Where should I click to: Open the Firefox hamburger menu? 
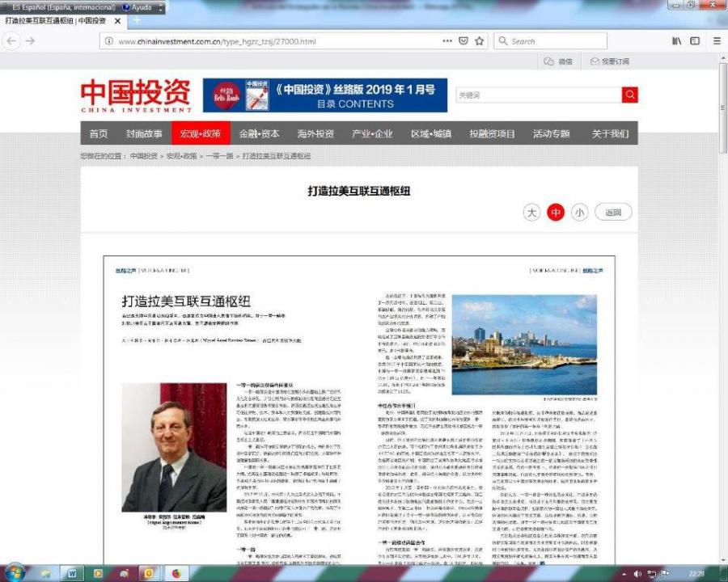pos(717,40)
